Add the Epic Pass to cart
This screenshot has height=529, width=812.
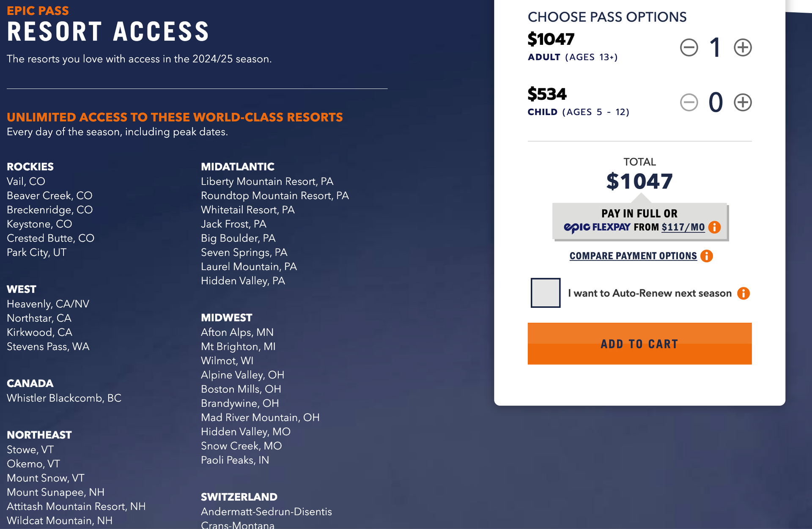pyautogui.click(x=639, y=344)
